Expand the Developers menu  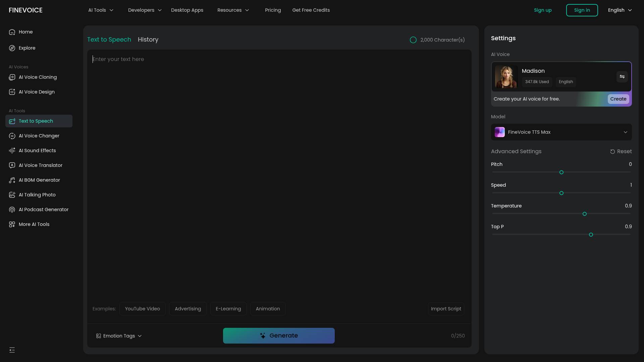point(145,10)
